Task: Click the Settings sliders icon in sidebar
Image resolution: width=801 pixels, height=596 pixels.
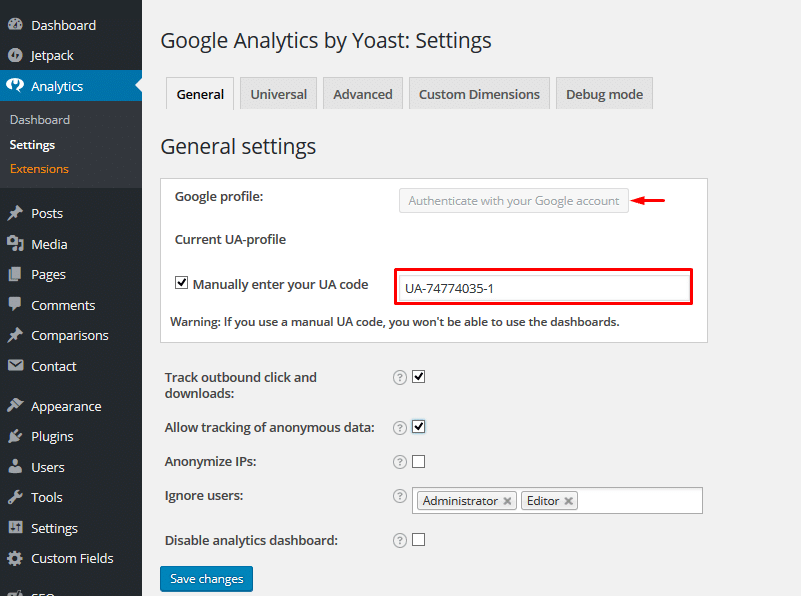Action: (15, 527)
